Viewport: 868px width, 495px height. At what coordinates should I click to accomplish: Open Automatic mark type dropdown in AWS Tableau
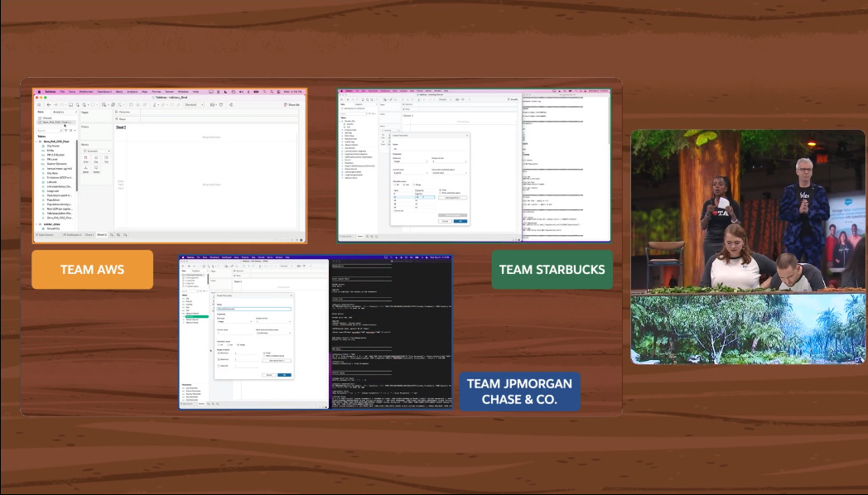click(x=96, y=150)
